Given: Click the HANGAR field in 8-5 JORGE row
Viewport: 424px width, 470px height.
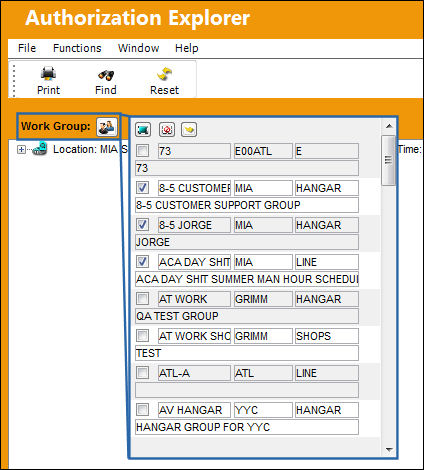Looking at the screenshot, I should pyautogui.click(x=327, y=225).
